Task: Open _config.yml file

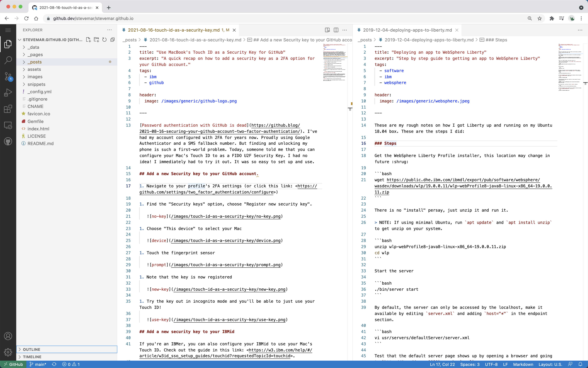Action: click(67, 92)
